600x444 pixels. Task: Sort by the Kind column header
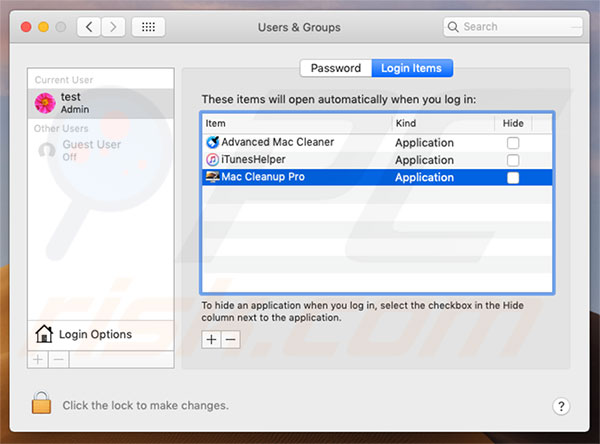tap(443, 124)
